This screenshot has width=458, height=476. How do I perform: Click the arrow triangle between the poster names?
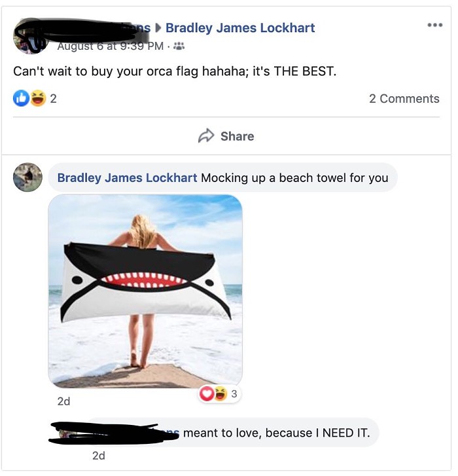click(158, 28)
